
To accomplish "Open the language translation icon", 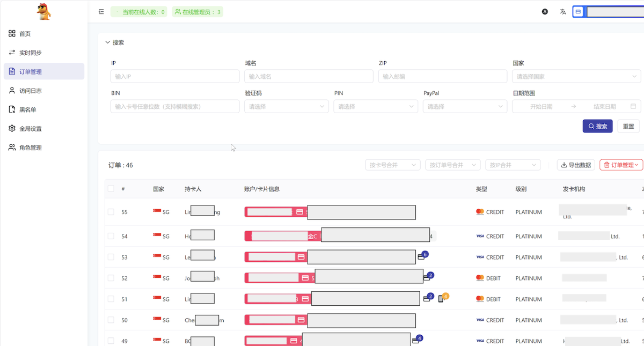I will [x=563, y=12].
